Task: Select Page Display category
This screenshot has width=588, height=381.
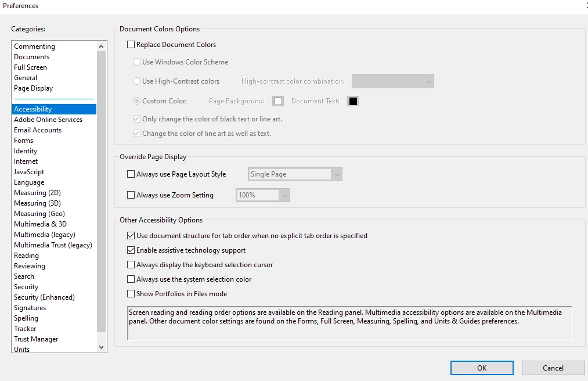Action: 54,89
